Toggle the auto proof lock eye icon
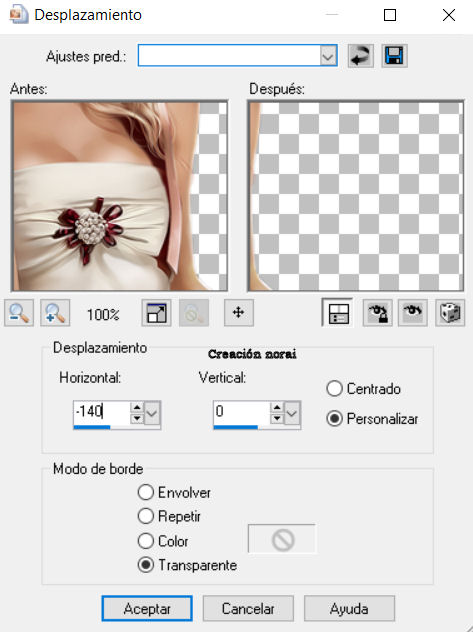This screenshot has height=632, width=473. [378, 313]
